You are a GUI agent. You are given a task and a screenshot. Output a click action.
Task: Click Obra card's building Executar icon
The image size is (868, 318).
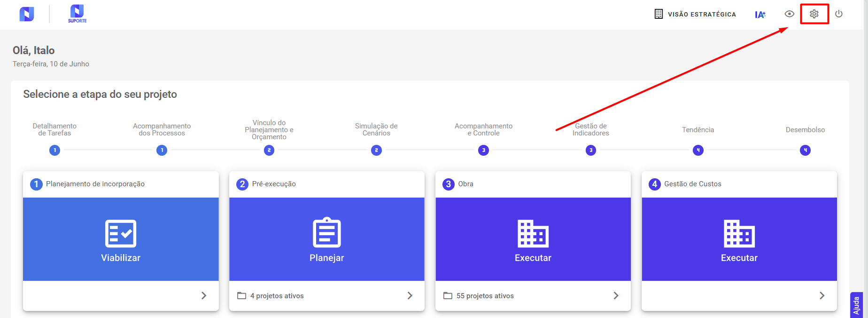(533, 233)
